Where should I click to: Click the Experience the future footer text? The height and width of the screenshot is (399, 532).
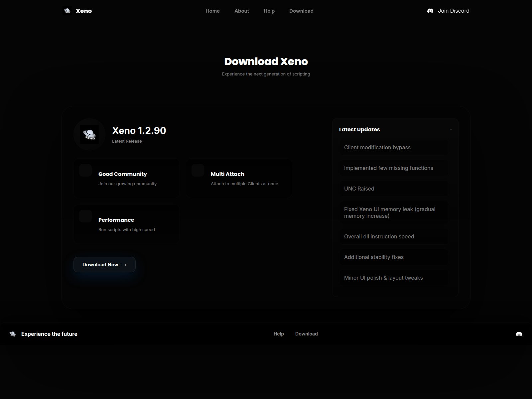point(49,334)
